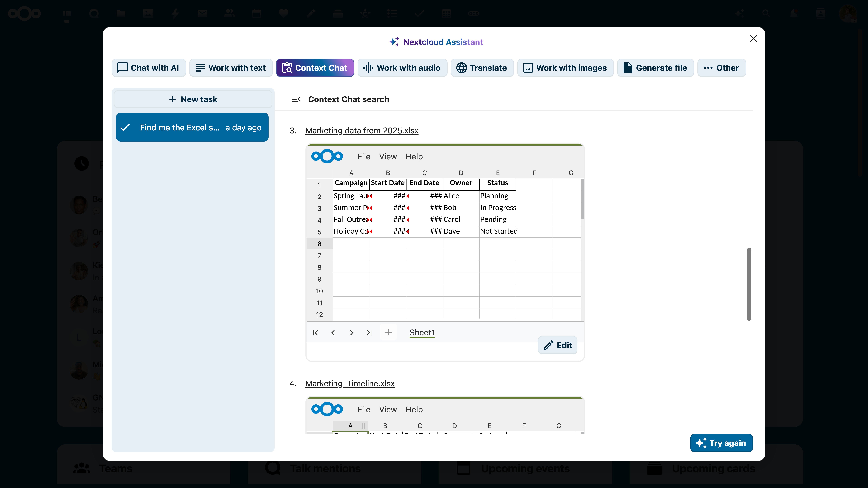Select the completed Find me the Excel task
The width and height of the screenshot is (868, 488).
coord(192,127)
